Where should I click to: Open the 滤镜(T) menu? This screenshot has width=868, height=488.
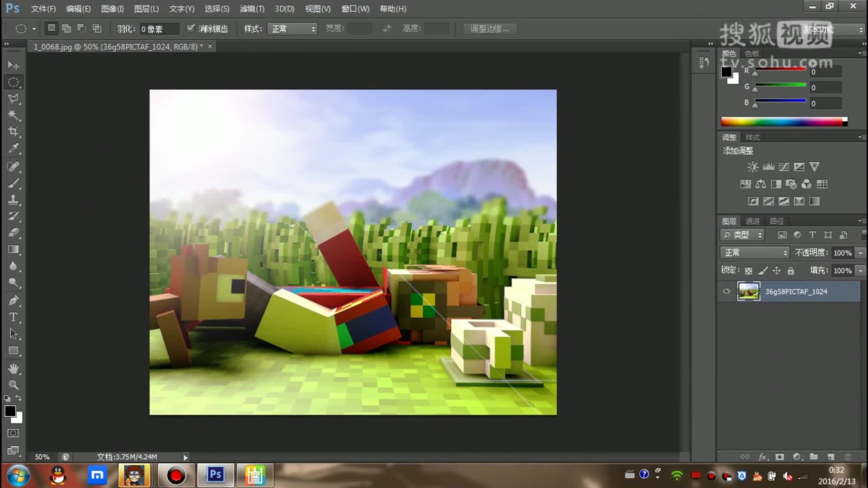tap(252, 9)
